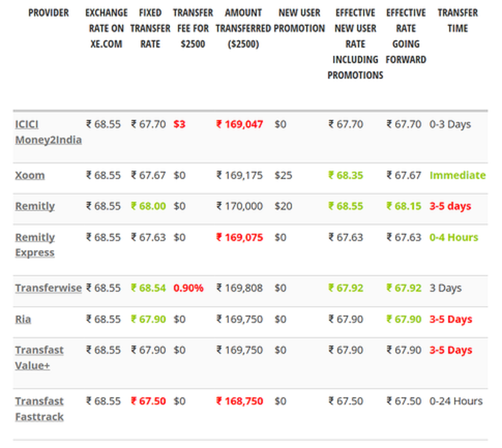
Task: Select Ria's green ₹ 67.90 fixed rate
Action: [148, 319]
